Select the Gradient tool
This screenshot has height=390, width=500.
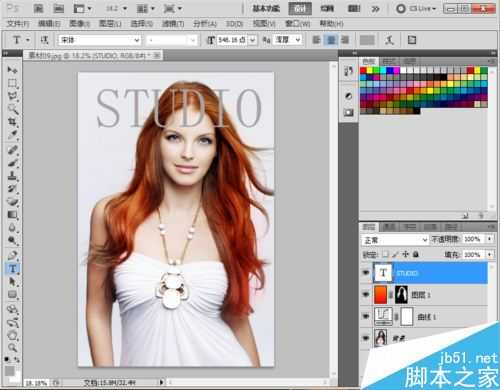(12, 215)
